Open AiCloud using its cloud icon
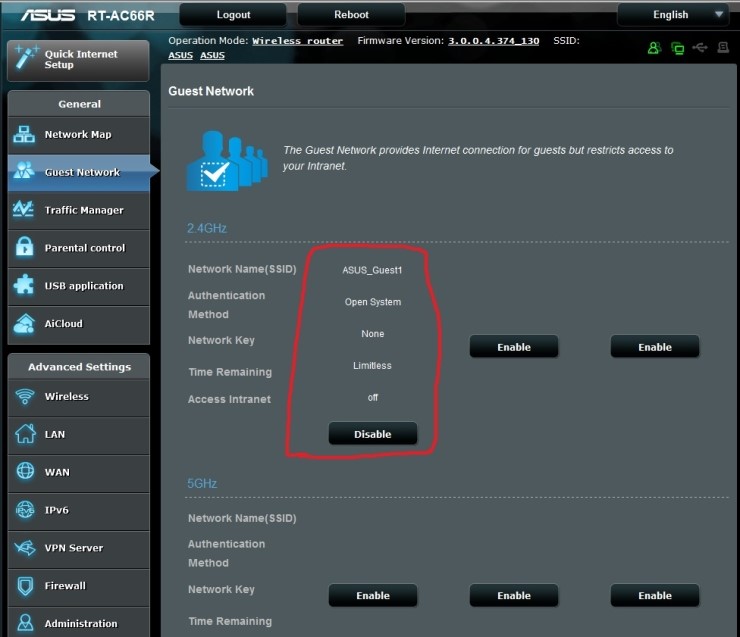 (24, 324)
